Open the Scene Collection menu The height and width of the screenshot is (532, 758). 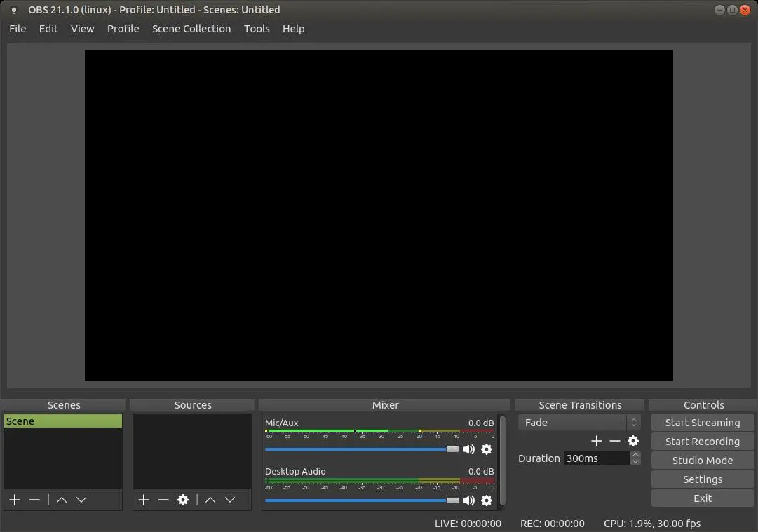coord(191,29)
